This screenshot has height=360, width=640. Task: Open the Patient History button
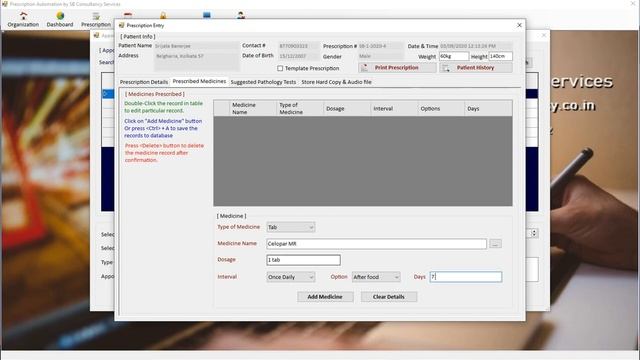476,68
